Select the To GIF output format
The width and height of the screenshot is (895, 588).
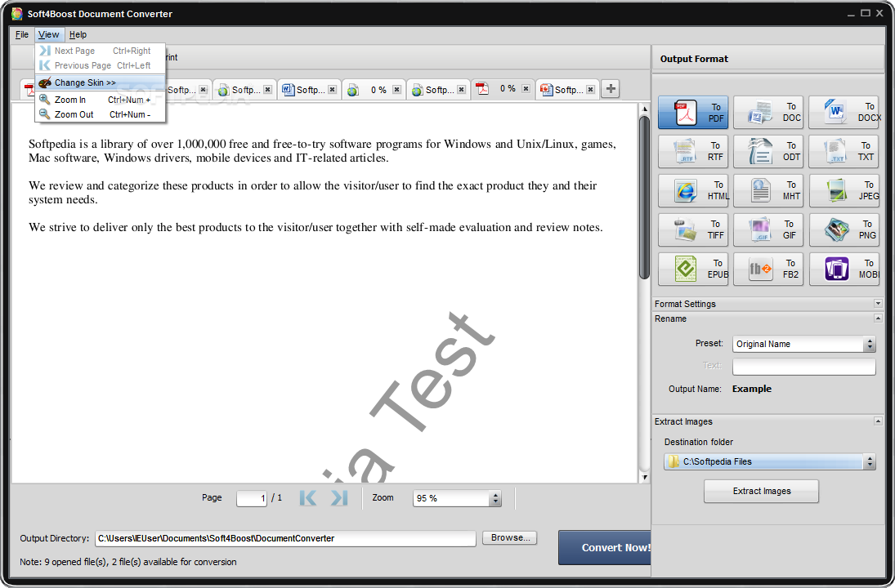pos(768,229)
